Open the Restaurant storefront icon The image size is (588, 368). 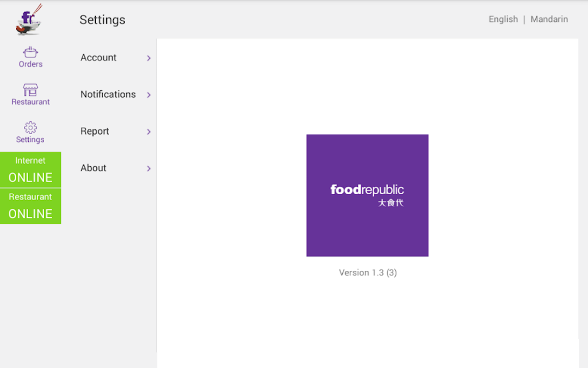[30, 90]
